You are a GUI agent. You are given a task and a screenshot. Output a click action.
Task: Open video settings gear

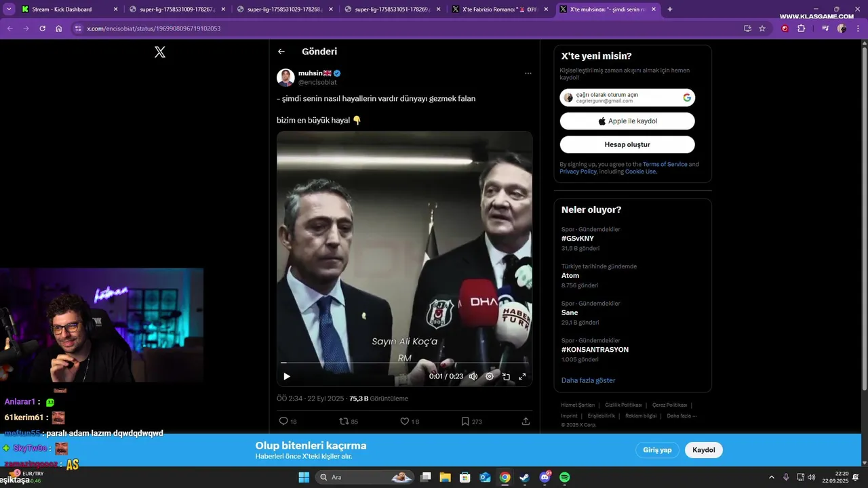pos(490,376)
